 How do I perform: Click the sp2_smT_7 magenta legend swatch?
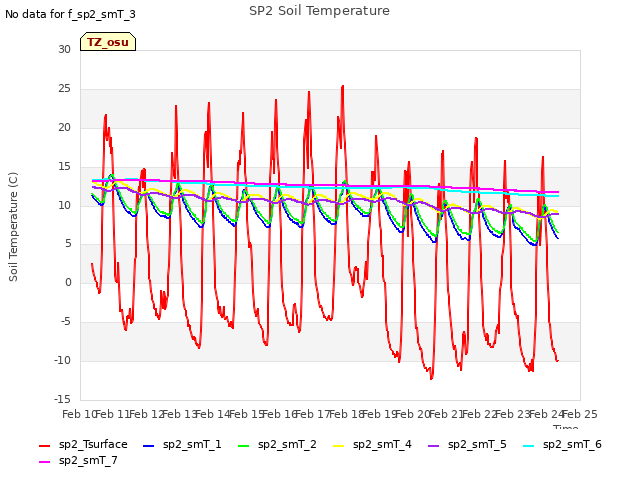click(x=44, y=462)
